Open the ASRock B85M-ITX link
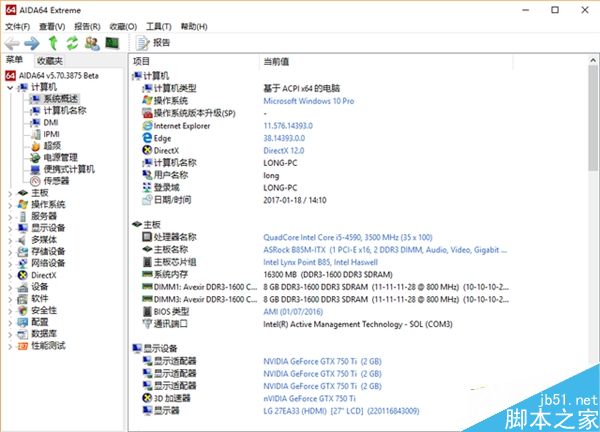The height and width of the screenshot is (432, 600). pos(385,250)
